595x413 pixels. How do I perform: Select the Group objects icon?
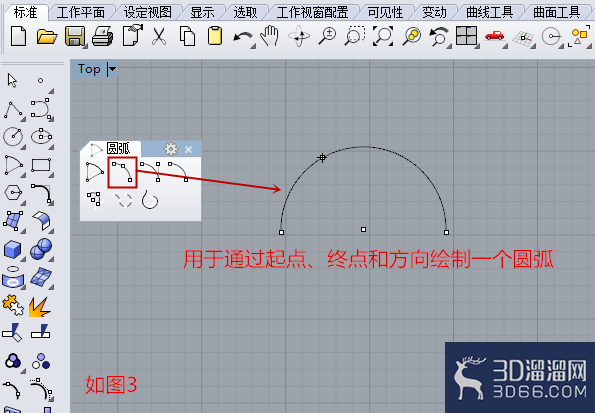coord(13,361)
